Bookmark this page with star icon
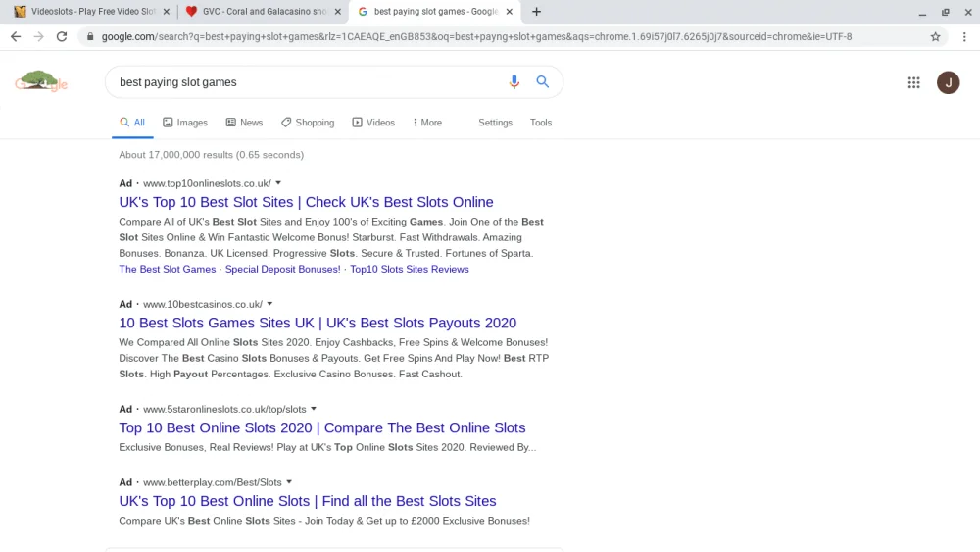Image resolution: width=980 pixels, height=552 pixels. [935, 37]
